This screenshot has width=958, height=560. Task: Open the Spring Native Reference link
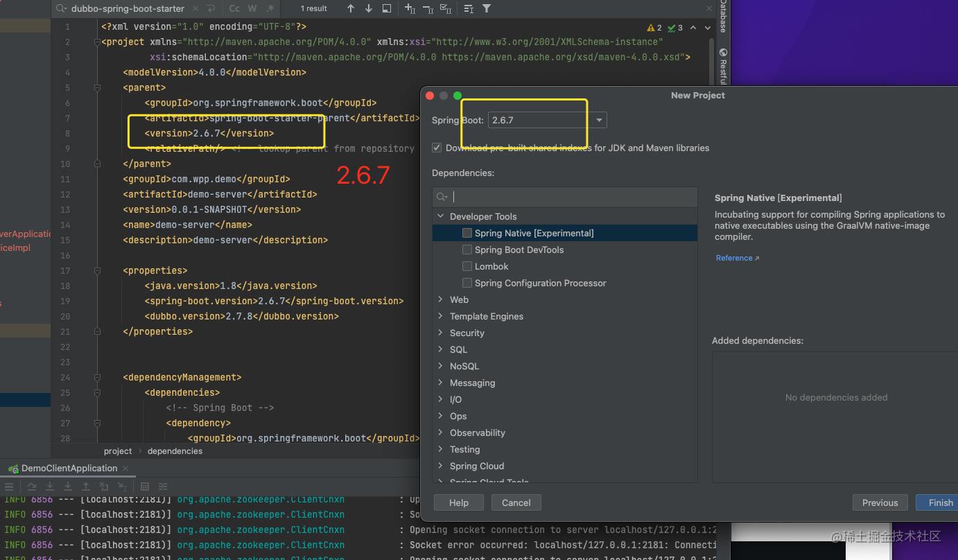tap(734, 257)
